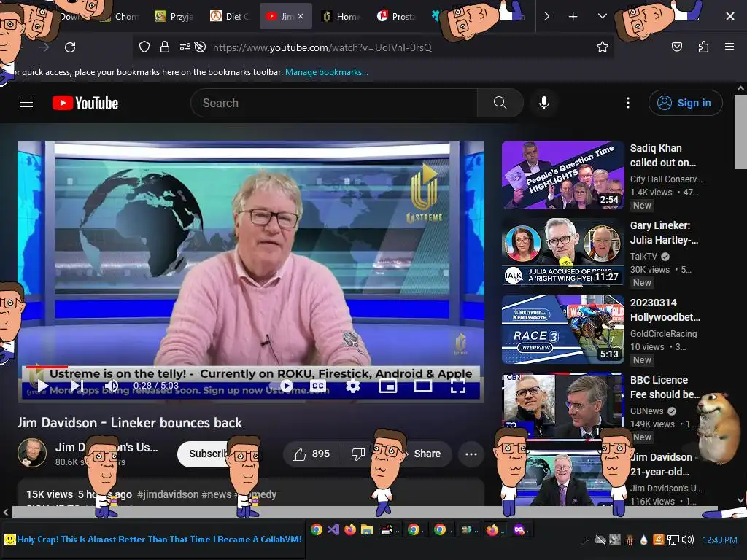Click the network tray icon
Viewport: 747px width, 560px height.
point(673,540)
